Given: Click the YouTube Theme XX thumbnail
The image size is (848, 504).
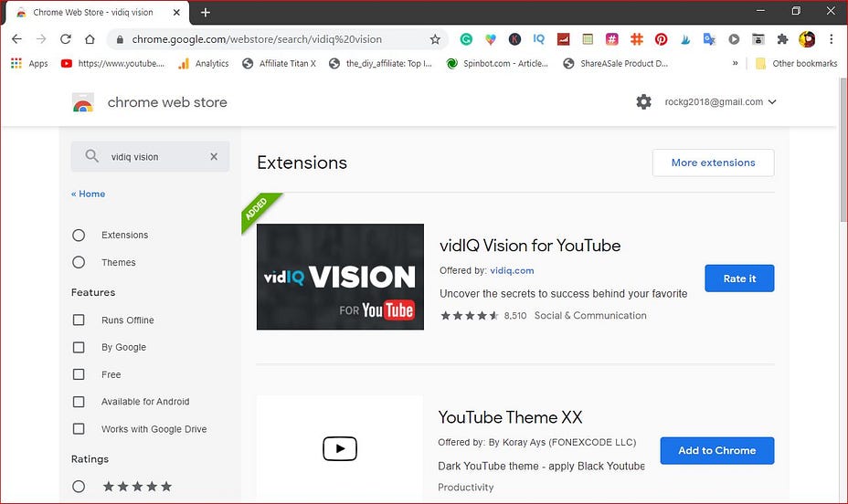Looking at the screenshot, I should coord(340,448).
